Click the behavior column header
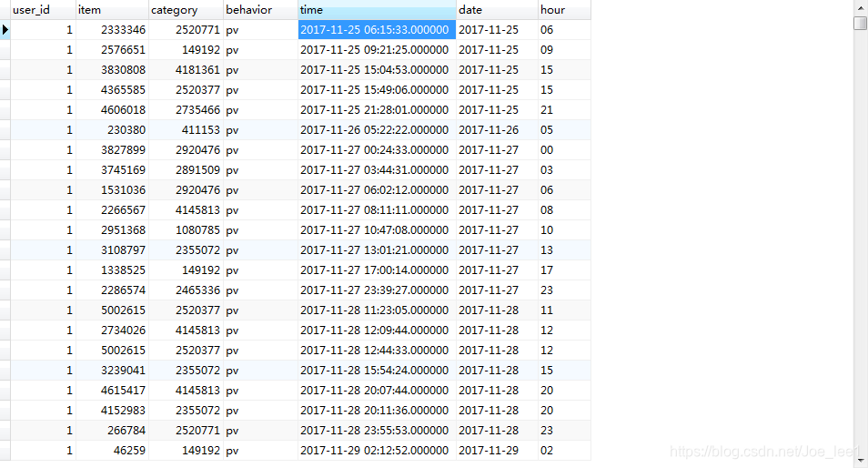The height and width of the screenshot is (468, 868). point(261,10)
